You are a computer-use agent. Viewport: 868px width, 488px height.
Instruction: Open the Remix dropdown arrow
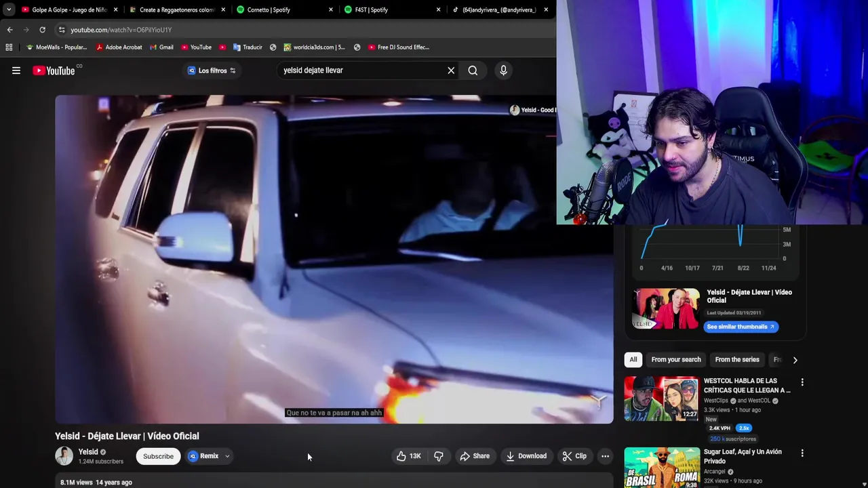click(x=227, y=456)
